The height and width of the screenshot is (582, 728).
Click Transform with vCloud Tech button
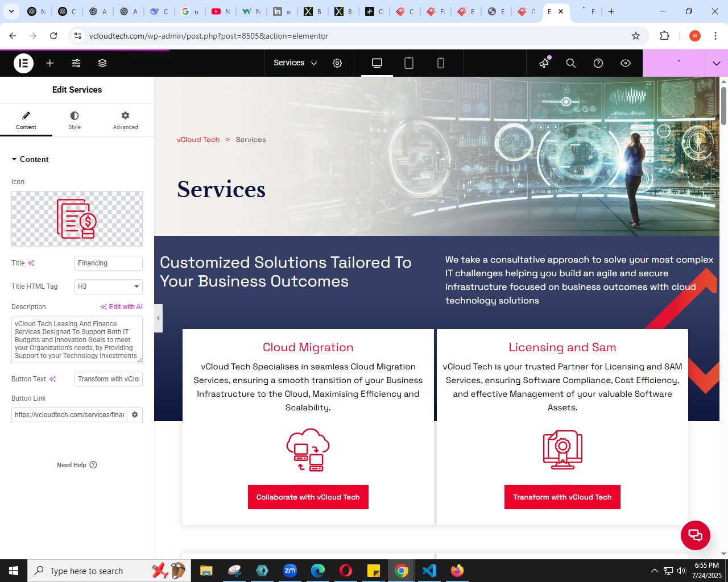tap(562, 497)
